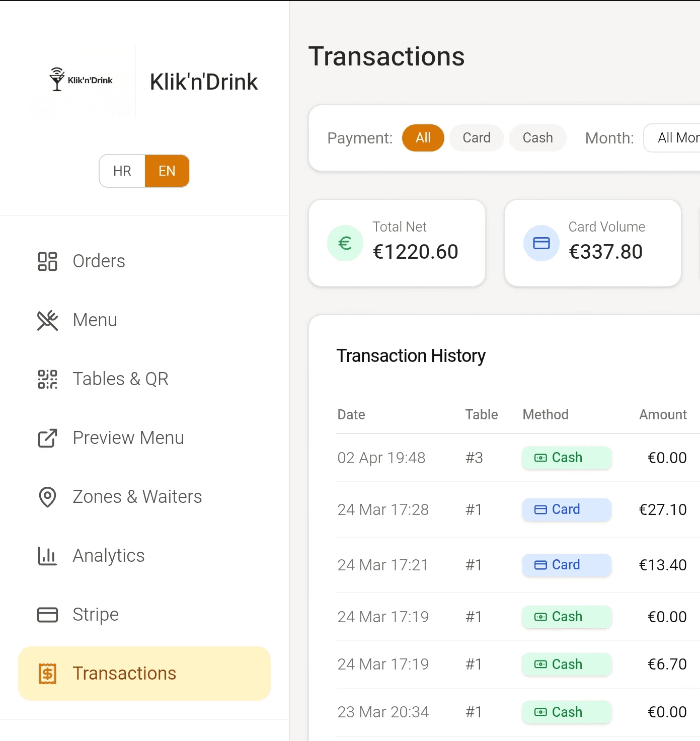Viewport: 700px width, 741px height.
Task: Click the Method column header
Action: pos(546,415)
